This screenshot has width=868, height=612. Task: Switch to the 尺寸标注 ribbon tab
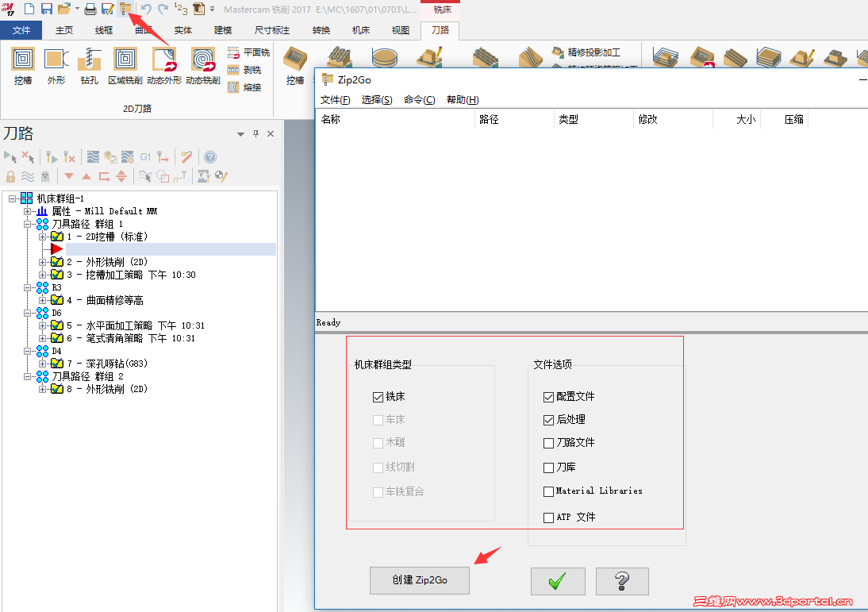pos(272,30)
